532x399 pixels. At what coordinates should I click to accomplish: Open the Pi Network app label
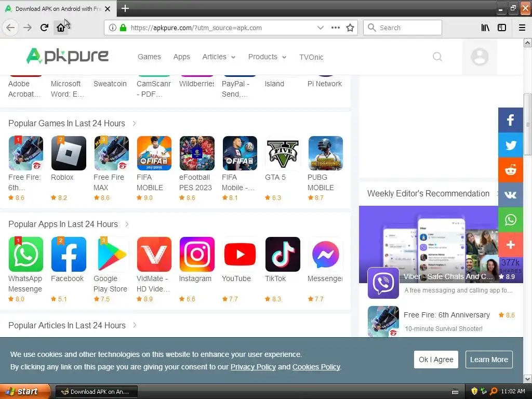pyautogui.click(x=325, y=84)
